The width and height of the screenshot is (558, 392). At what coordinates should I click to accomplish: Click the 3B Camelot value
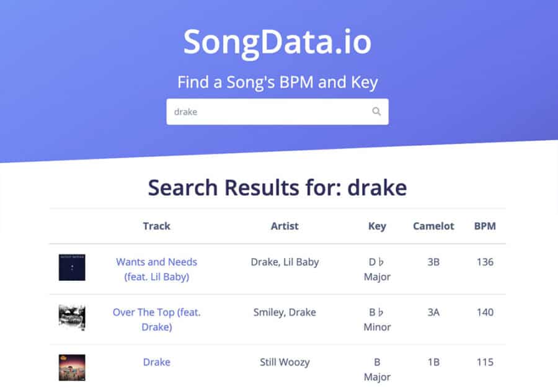[433, 262]
